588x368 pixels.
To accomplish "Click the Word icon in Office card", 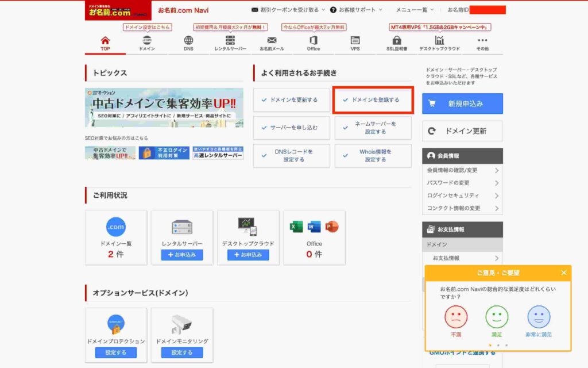I will pos(314,227).
